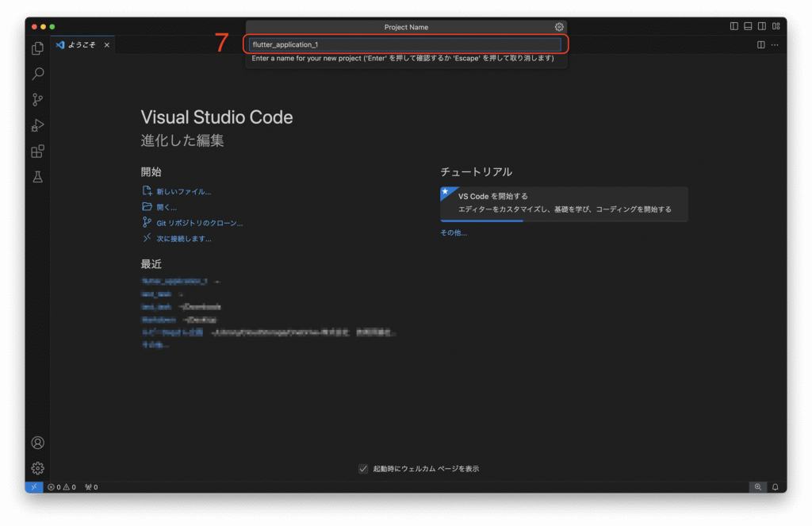812x526 pixels.
Task: Toggle the primary side bar layout icon
Action: (x=734, y=26)
